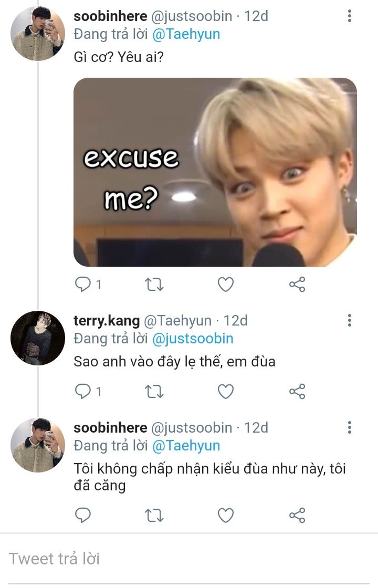The image size is (378, 588).
Task: Retweet the "Tôi không chấp nhận" tweet
Action: 154,515
